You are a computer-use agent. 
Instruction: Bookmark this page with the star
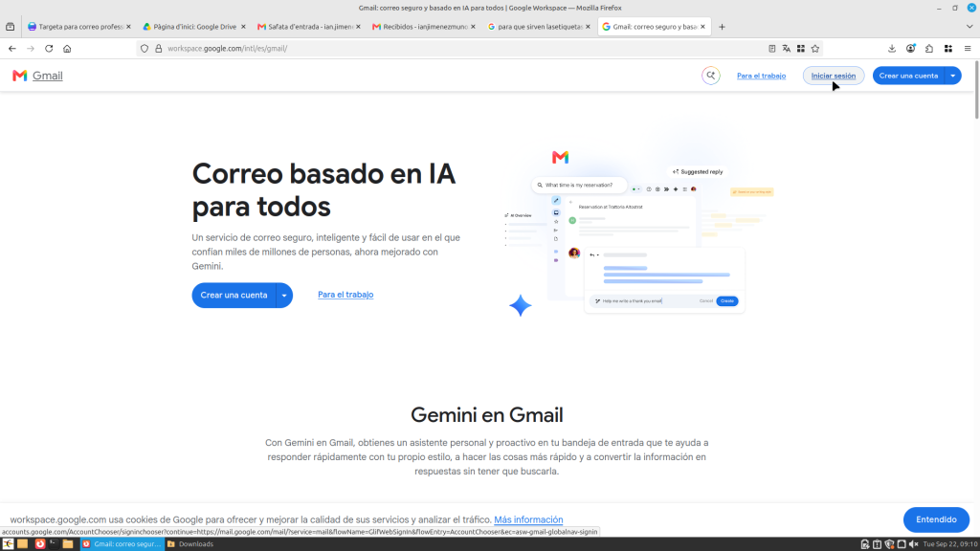(815, 48)
